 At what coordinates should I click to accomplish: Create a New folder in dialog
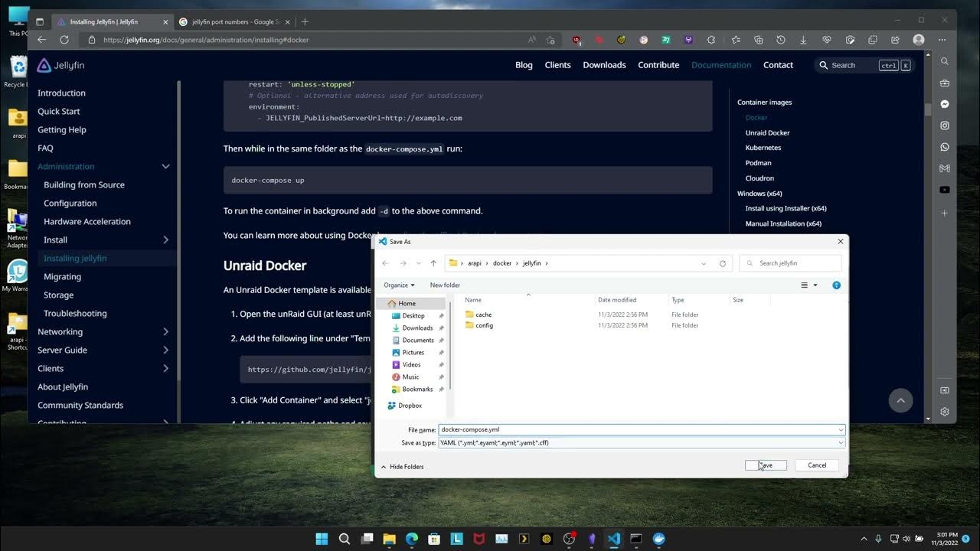[445, 285]
